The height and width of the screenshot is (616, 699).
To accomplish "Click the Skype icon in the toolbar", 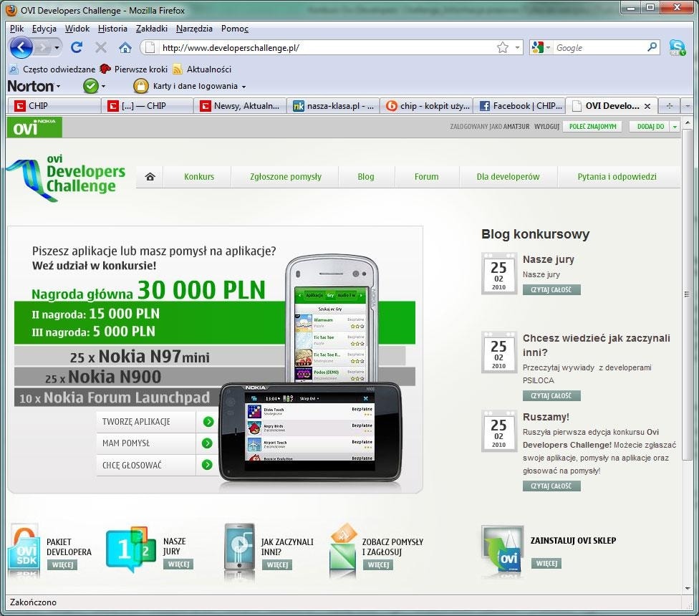I will coord(676,47).
